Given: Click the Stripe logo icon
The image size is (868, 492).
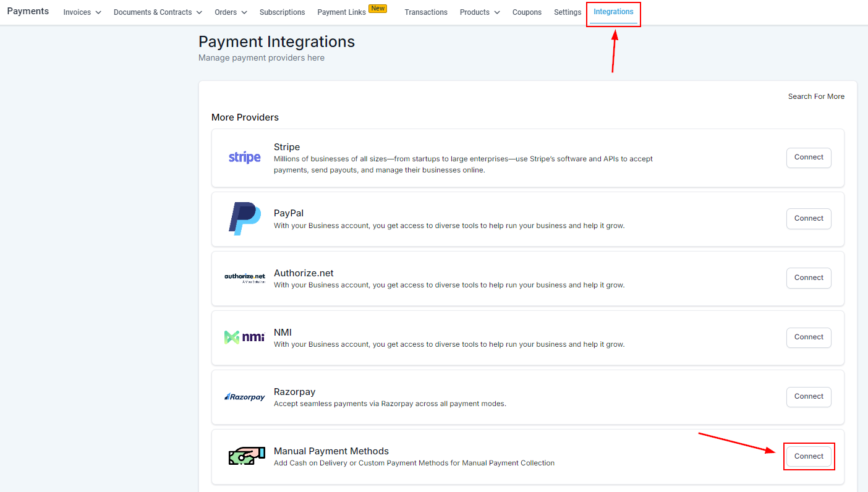Looking at the screenshot, I should (244, 158).
